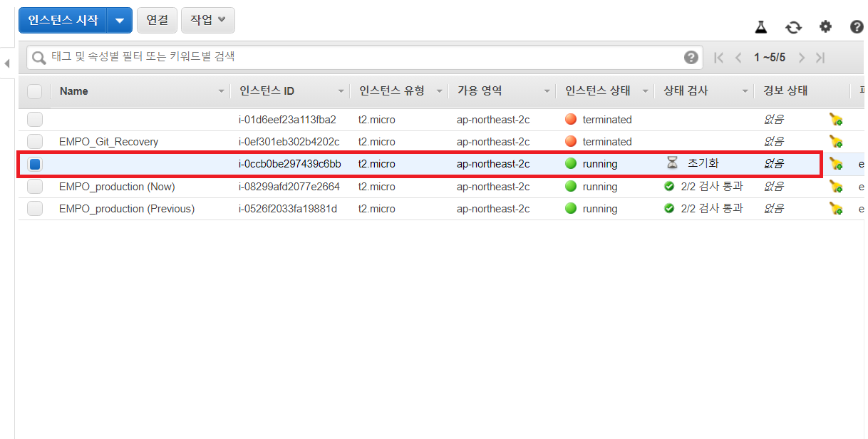868x439 pixels.
Task: Open the 인스턴스 상태 column dropdown arrow
Action: click(x=645, y=91)
